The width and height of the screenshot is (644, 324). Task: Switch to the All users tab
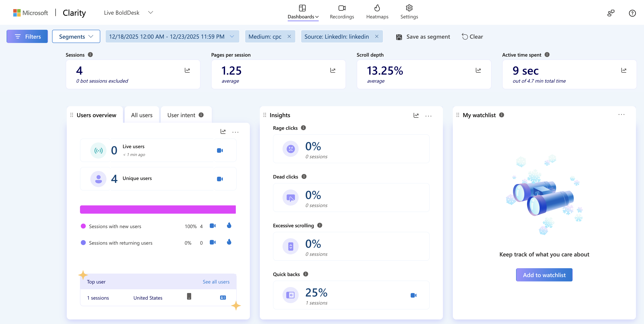142,115
